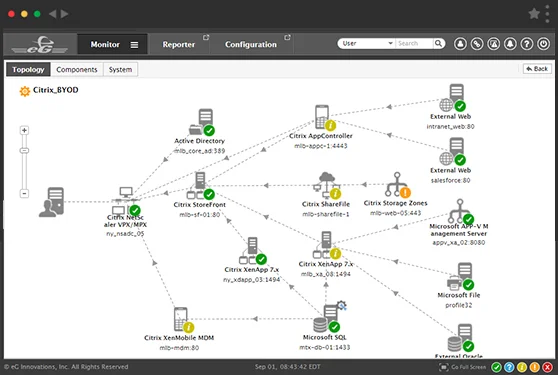Image resolution: width=558 pixels, height=375 pixels.
Task: Click the red critical status icon in footer
Action: [547, 367]
